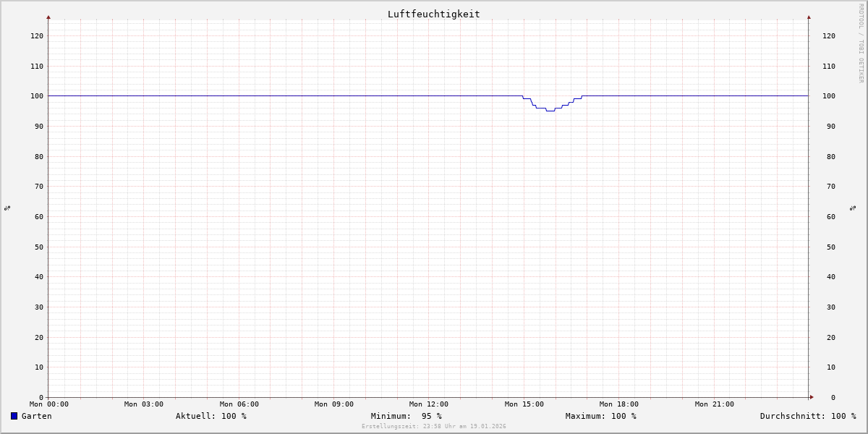Click the 20 label on the left axis

39,337
